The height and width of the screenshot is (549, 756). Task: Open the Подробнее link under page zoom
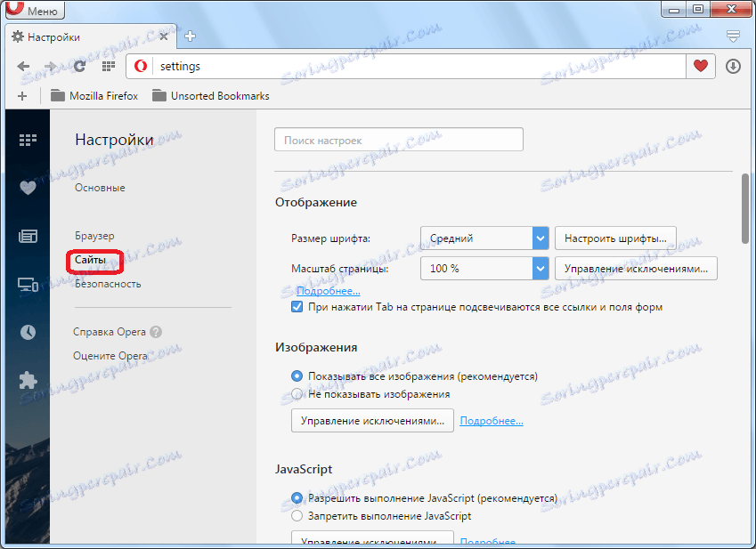click(x=329, y=291)
